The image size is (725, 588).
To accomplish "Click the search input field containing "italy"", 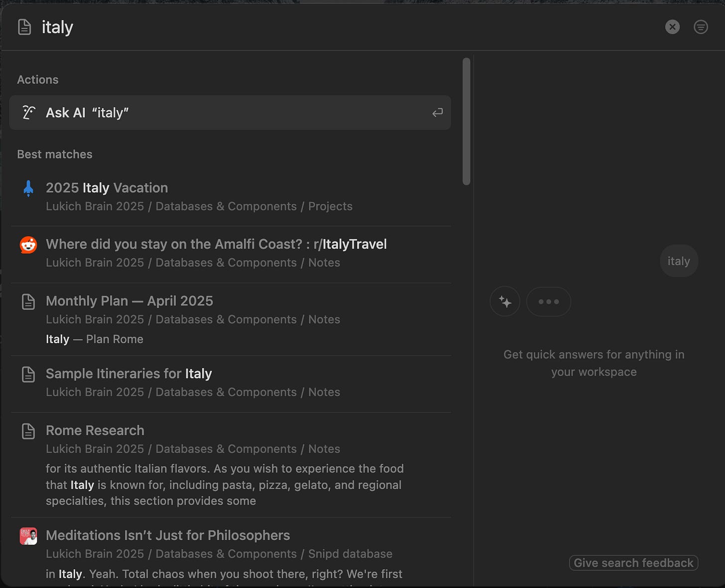I will [349, 27].
